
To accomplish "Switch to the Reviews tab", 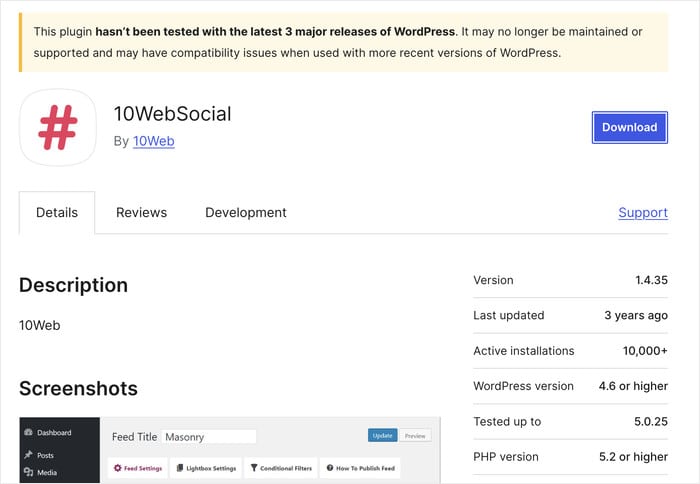I will (x=142, y=213).
